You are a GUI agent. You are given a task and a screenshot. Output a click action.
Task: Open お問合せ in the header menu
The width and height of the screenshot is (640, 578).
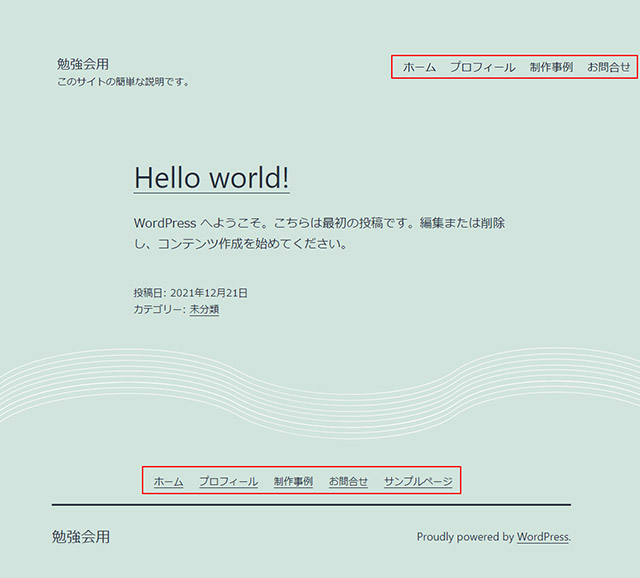(x=609, y=67)
